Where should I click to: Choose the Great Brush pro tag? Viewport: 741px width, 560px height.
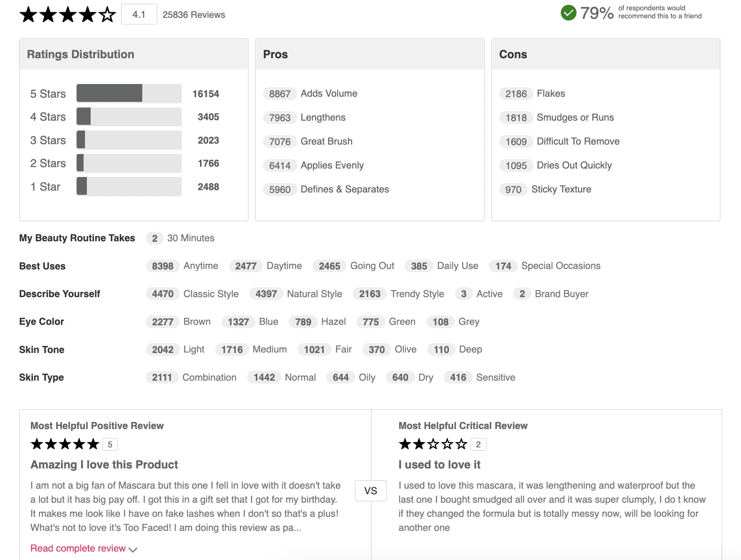326,141
